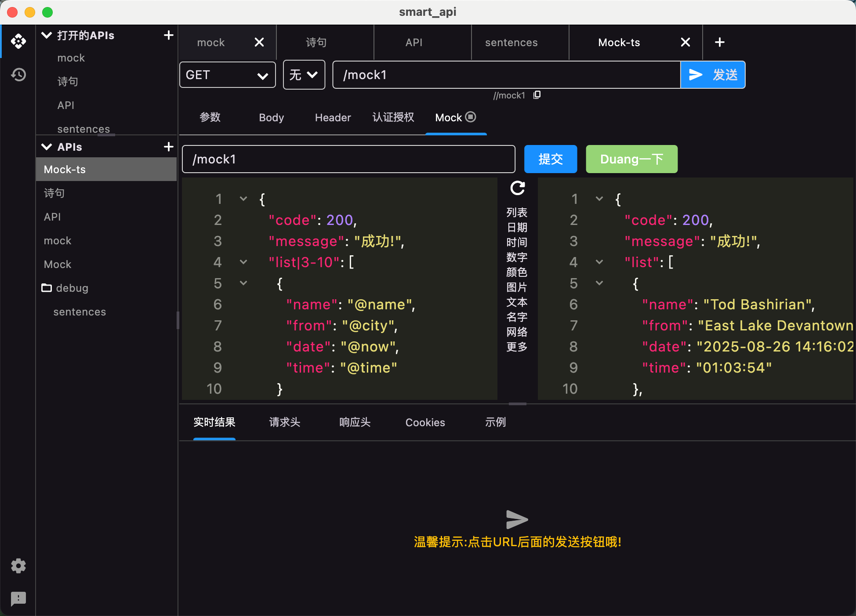The height and width of the screenshot is (616, 856).
Task: Fold the line 5 object in right editor
Action: (x=599, y=283)
